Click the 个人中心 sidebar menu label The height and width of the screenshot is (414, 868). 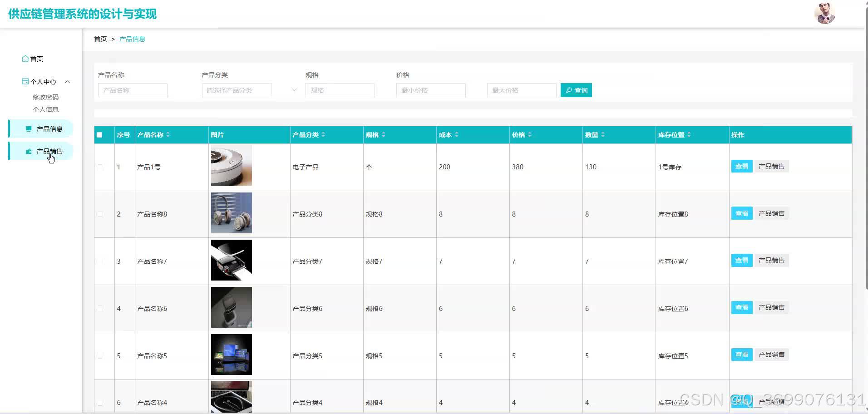click(43, 82)
